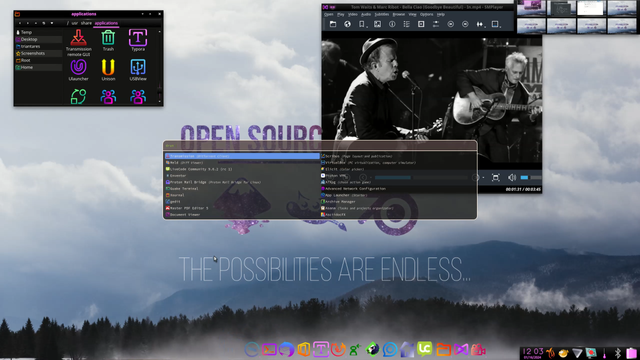Click the next track icon in SMPlayer toolbar

pos(465,24)
